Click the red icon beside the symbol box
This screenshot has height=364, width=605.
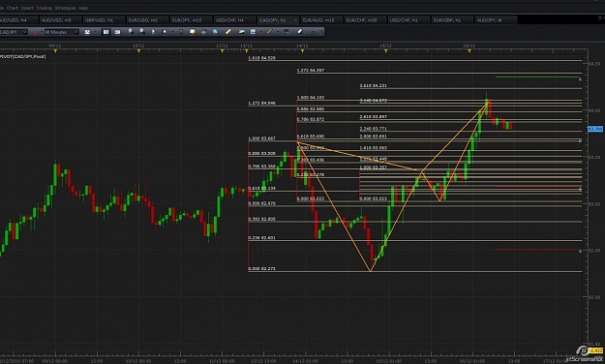point(34,32)
